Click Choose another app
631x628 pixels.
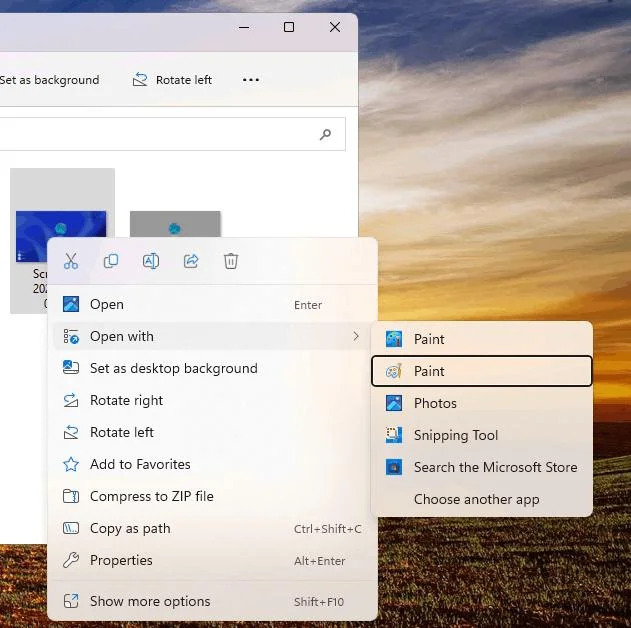(476, 499)
